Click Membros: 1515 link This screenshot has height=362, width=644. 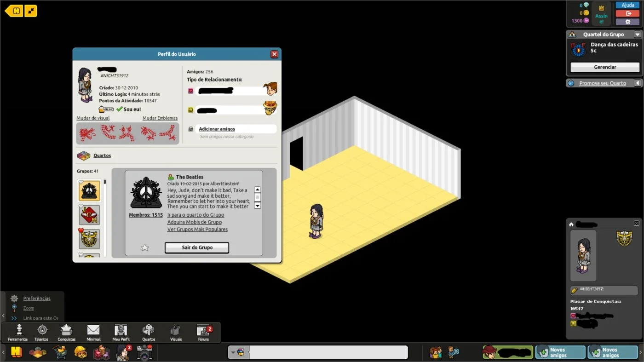click(146, 215)
